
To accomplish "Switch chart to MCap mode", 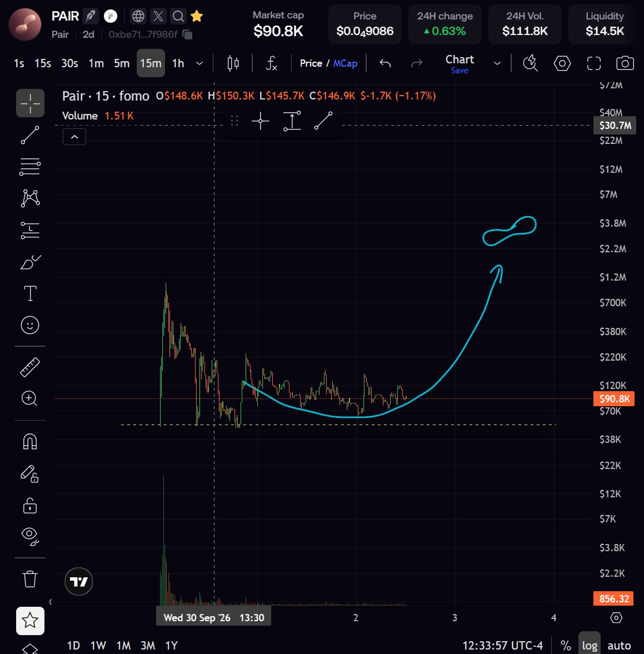I will (x=346, y=63).
